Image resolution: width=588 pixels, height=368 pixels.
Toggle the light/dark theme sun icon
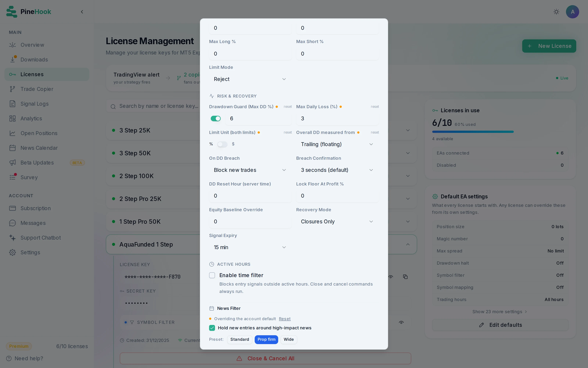pyautogui.click(x=556, y=12)
